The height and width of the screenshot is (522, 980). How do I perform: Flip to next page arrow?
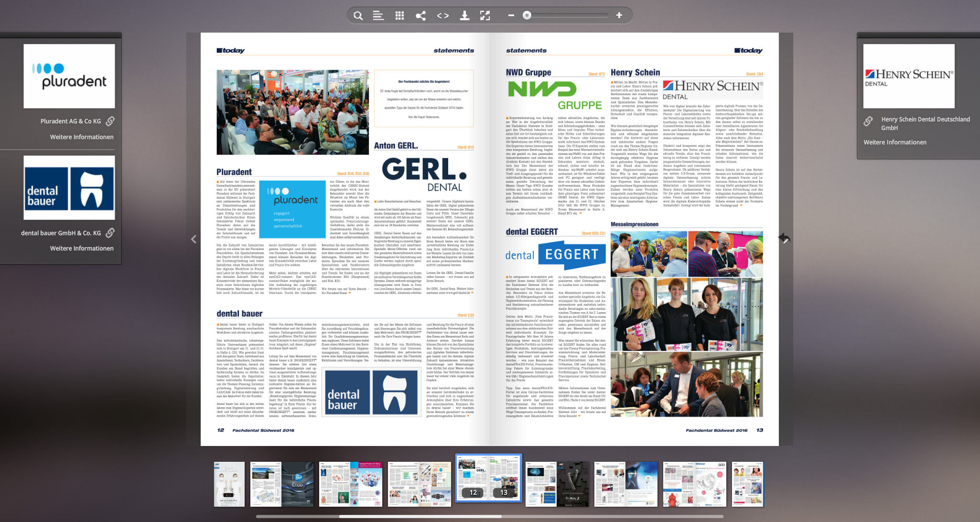pyautogui.click(x=785, y=238)
